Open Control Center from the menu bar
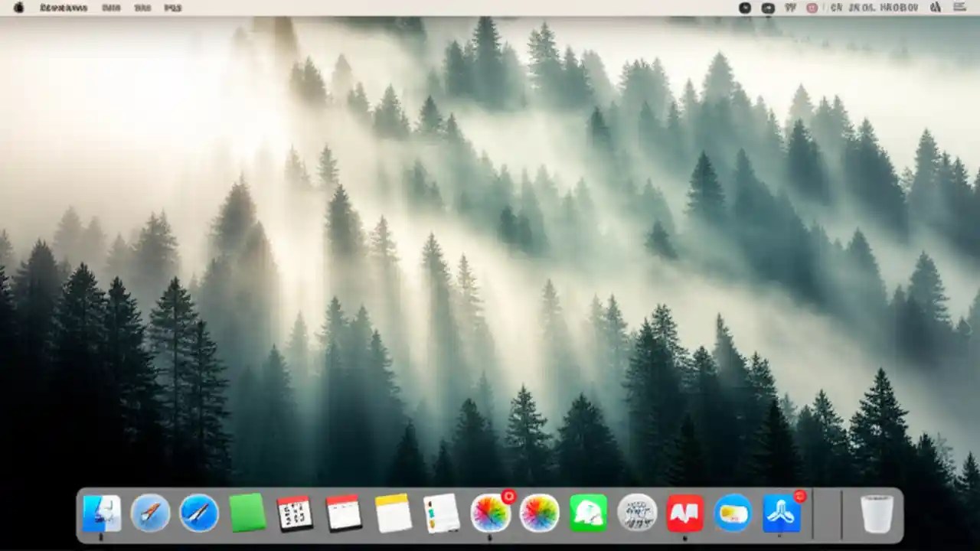 959,8
